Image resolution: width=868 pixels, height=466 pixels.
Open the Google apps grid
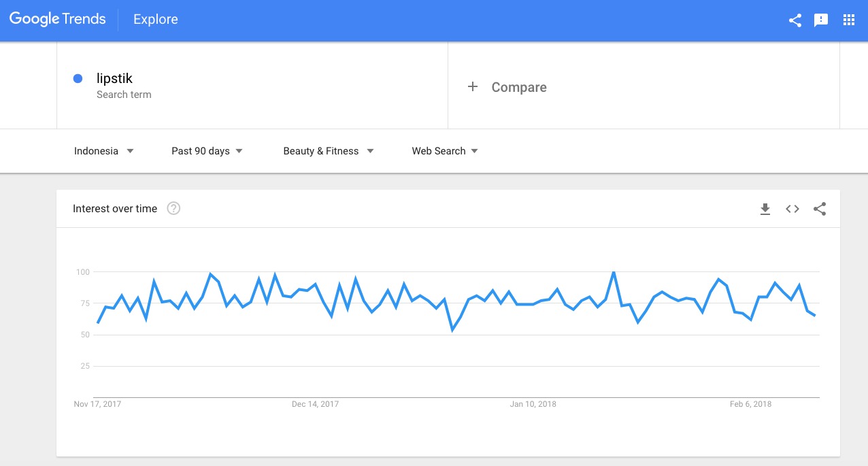pos(848,20)
